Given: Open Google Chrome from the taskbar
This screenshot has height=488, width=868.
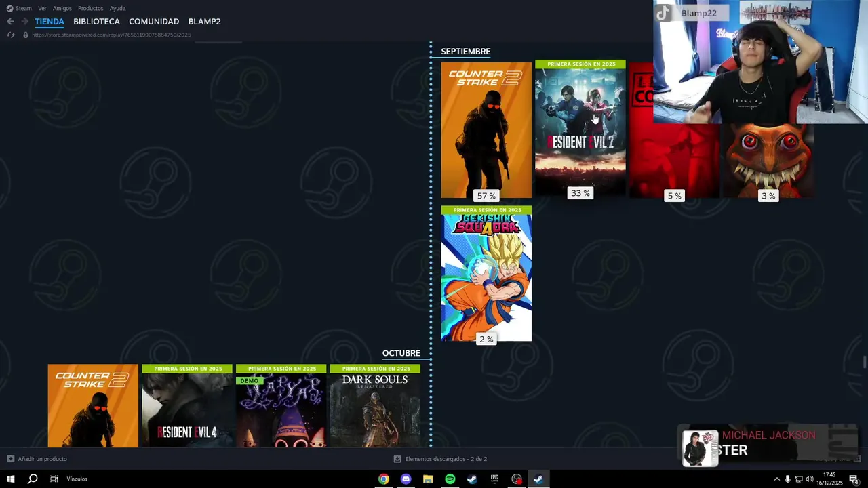Looking at the screenshot, I should 384,479.
